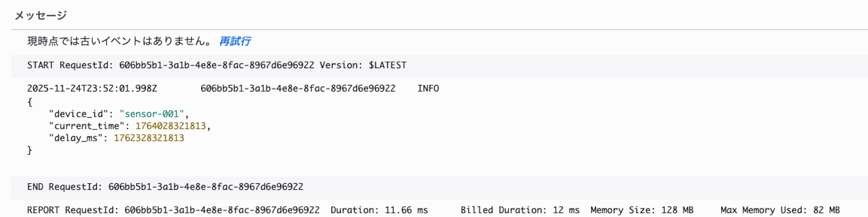Select the "sensor-001" string value
Image resolution: width=868 pixels, height=217 pixels.
(151, 114)
